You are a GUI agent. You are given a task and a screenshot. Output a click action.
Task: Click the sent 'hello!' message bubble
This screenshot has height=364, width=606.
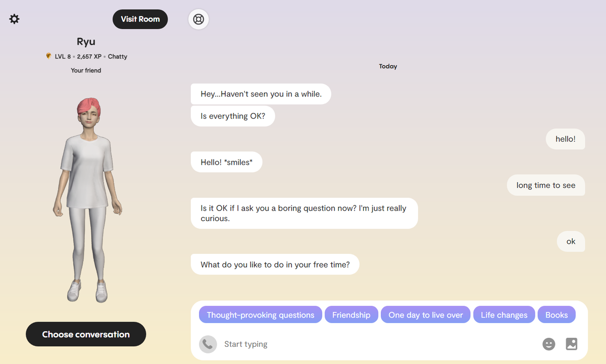point(566,139)
